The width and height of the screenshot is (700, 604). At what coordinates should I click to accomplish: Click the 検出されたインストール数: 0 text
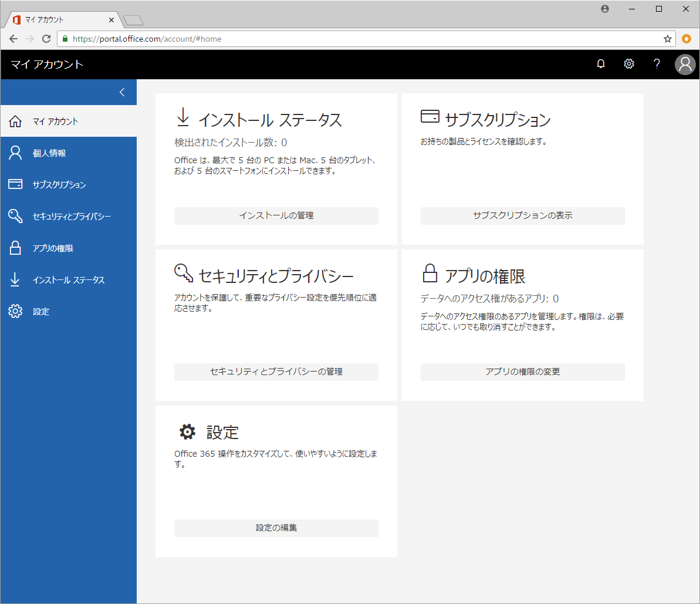[231, 143]
